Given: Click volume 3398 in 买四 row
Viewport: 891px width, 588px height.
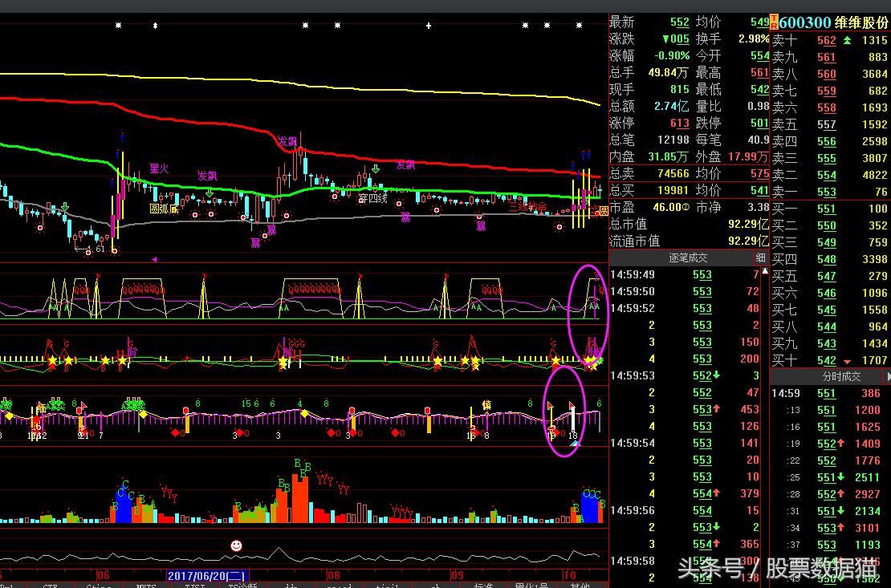Looking at the screenshot, I should pyautogui.click(x=874, y=259).
